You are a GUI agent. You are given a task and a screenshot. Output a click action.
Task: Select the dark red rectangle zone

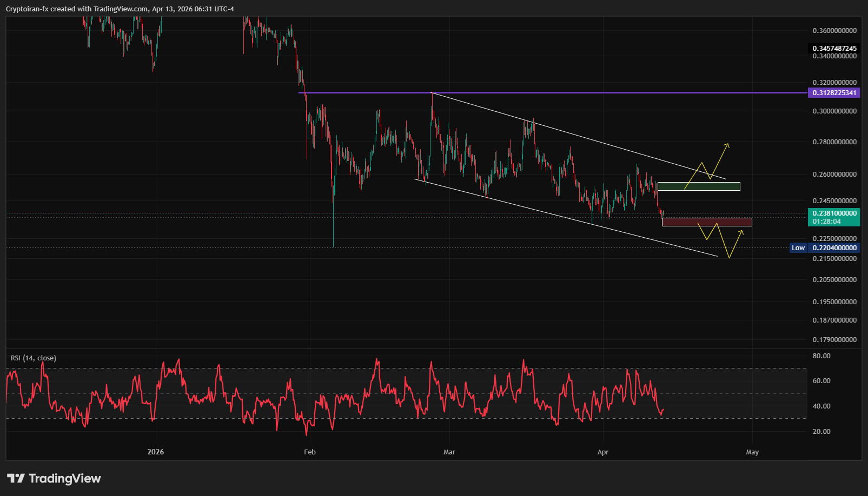(x=706, y=222)
